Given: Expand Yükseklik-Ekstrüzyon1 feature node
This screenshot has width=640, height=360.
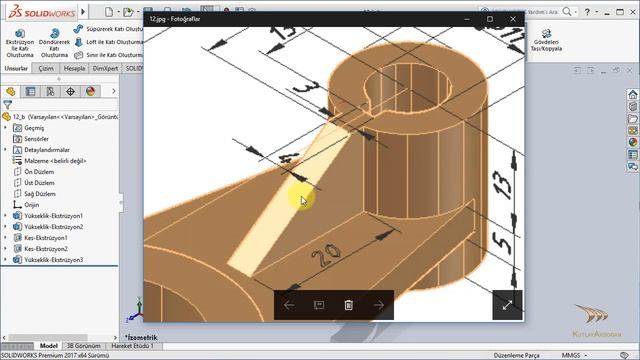Looking at the screenshot, I should [x=5, y=216].
